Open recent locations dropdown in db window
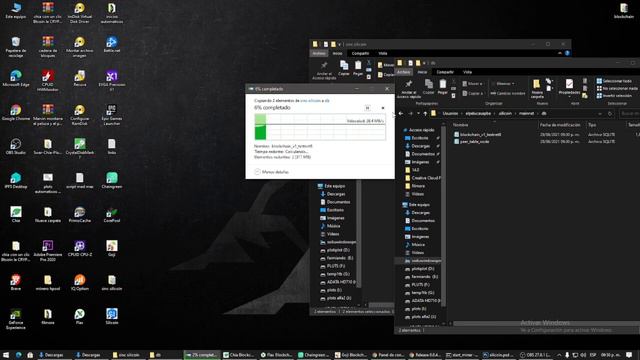The image size is (640, 360). pos(418,113)
